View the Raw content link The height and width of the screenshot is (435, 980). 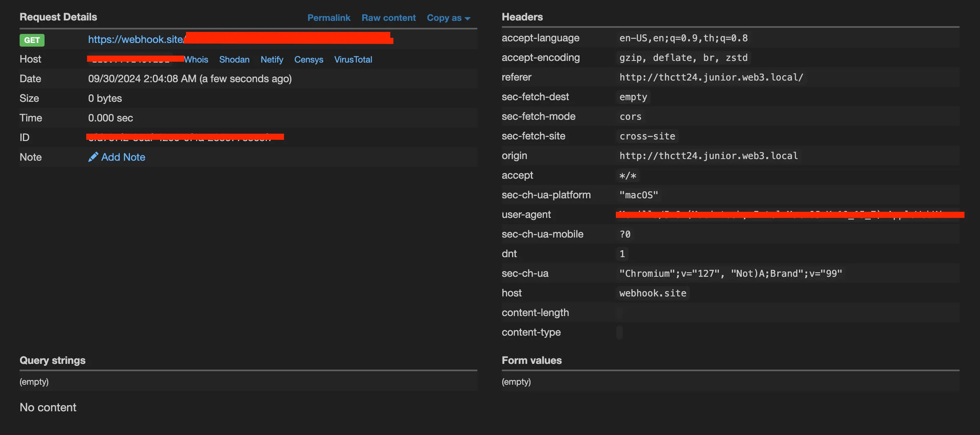[388, 18]
